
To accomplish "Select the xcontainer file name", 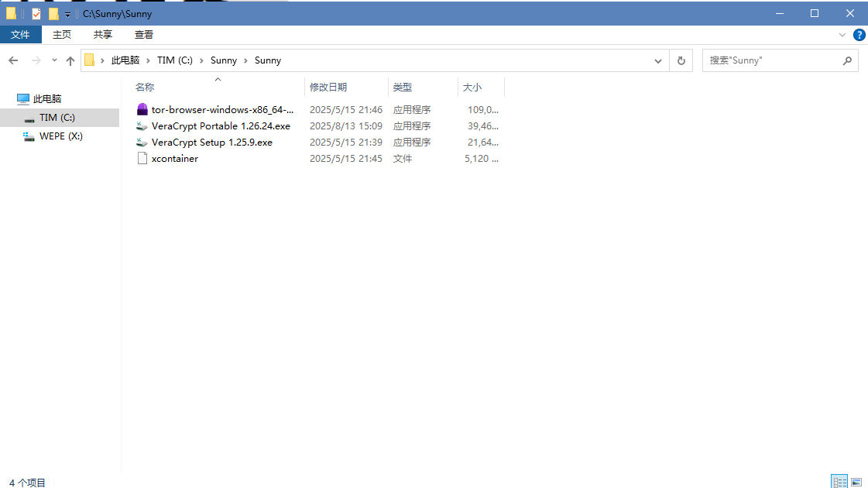I will point(175,159).
